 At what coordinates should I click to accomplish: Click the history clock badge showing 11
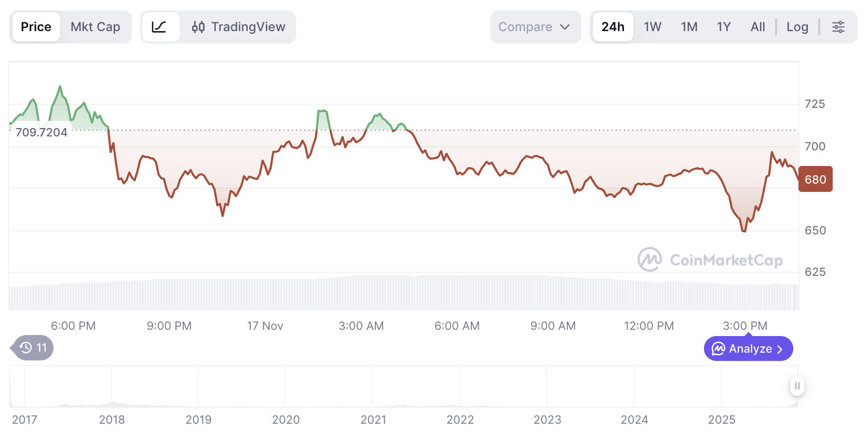click(34, 347)
